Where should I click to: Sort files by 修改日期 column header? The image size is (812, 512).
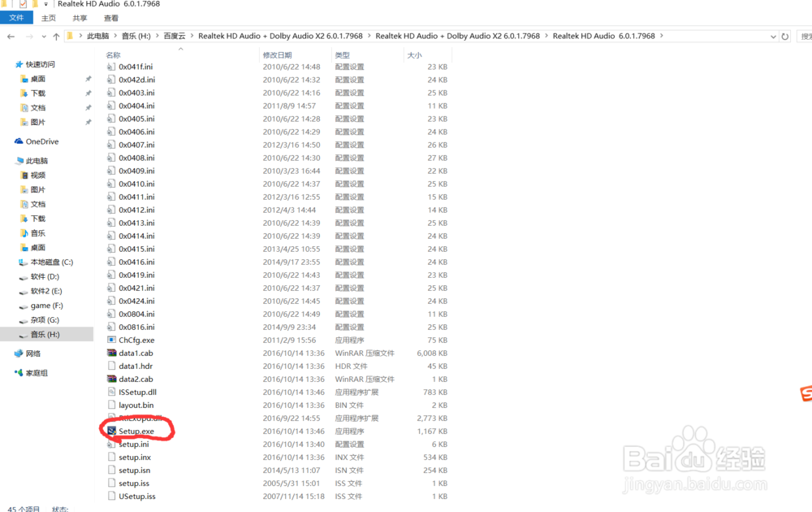[x=277, y=55]
